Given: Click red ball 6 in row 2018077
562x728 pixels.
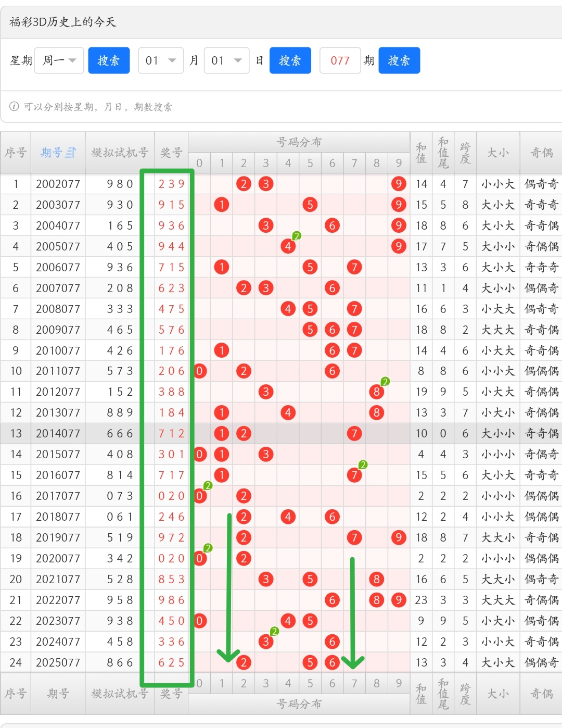Looking at the screenshot, I should (332, 517).
